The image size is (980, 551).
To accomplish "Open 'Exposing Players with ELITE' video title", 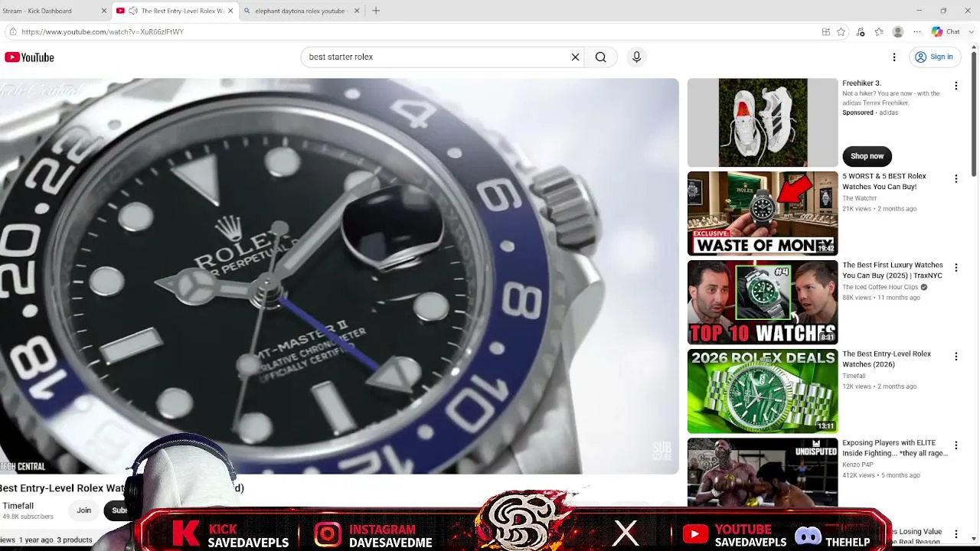I will 895,448.
